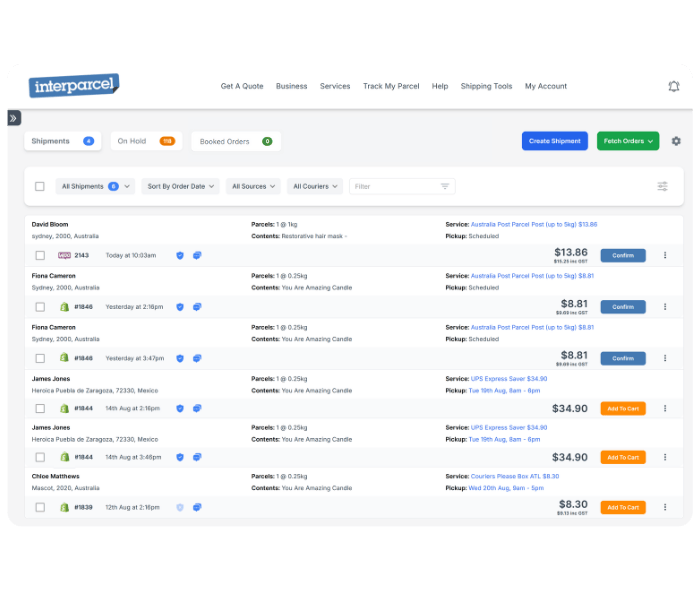Switch to the On Hold tab
The width and height of the screenshot is (700, 600).
[146, 141]
